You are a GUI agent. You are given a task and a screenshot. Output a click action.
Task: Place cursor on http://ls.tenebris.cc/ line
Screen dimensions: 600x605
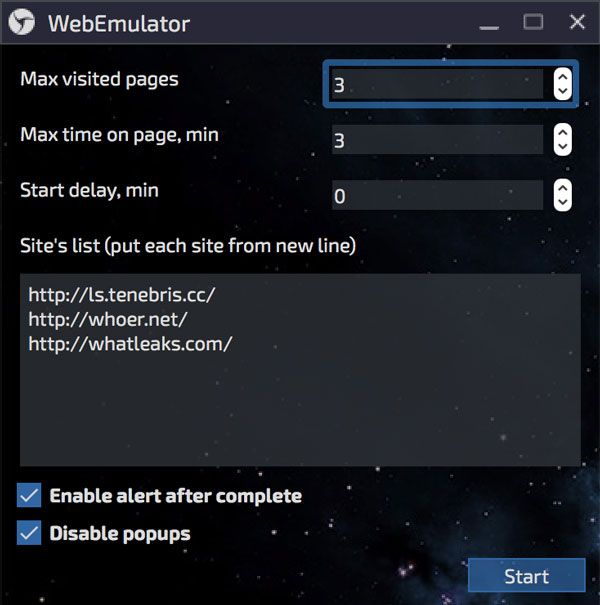click(121, 296)
